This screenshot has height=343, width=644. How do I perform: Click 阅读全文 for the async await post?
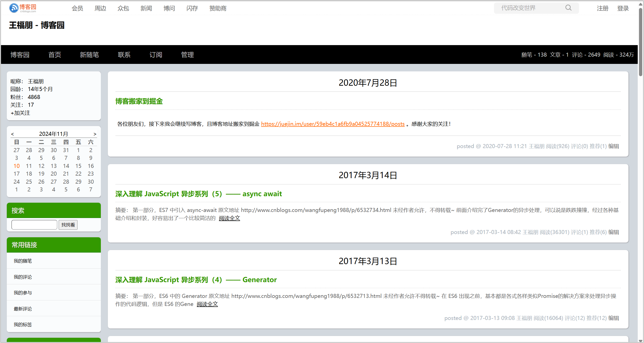click(x=229, y=218)
